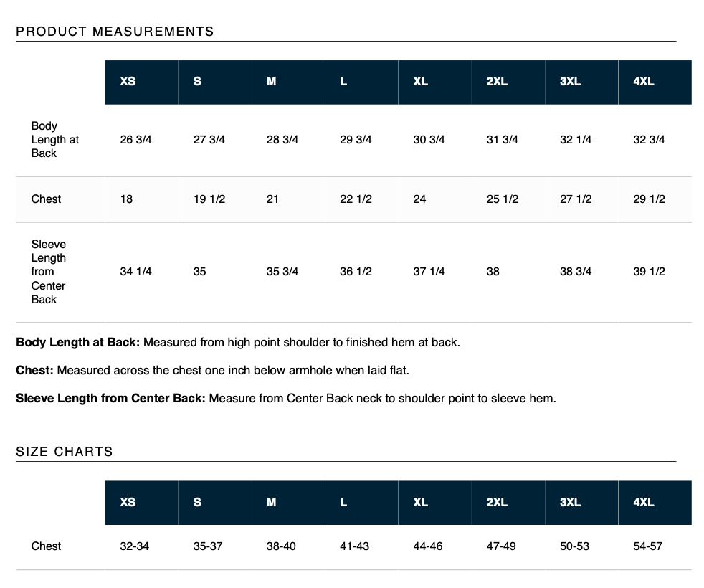
Task: Click the Body Length at Back row label
Action: [55, 140]
